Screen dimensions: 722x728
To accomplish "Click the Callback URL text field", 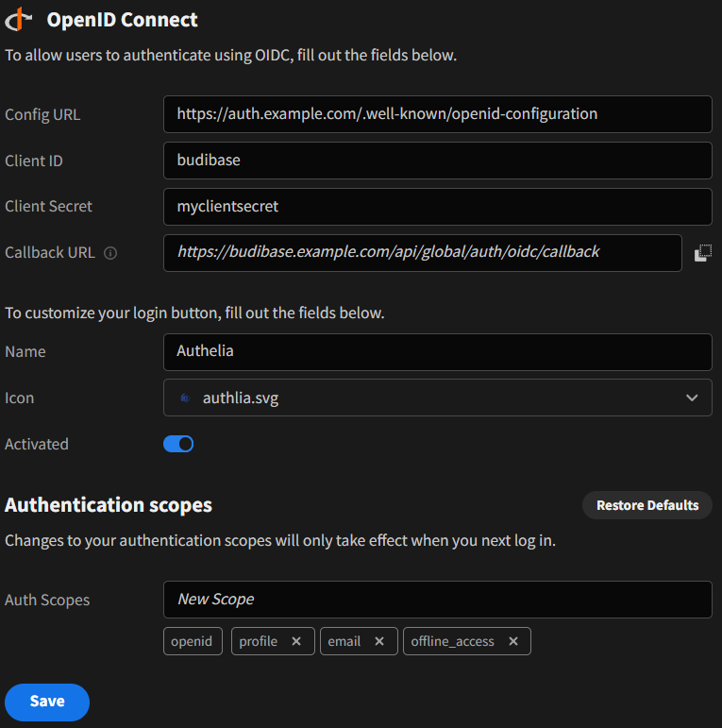I will 422,252.
